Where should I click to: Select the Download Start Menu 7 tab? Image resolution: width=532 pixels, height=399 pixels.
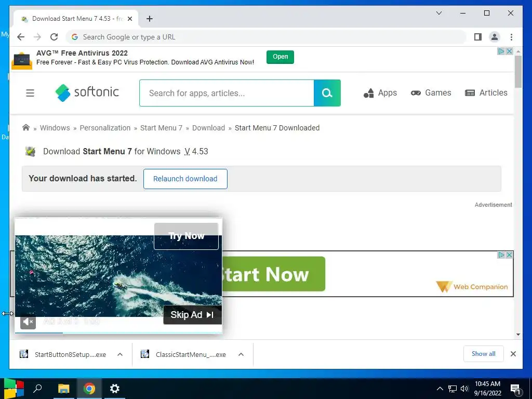pos(76,19)
